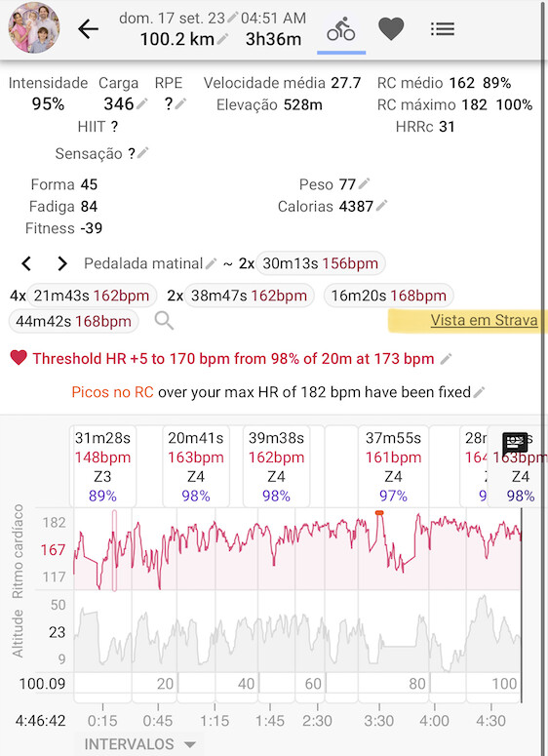Tap the back arrow icon
Image resolution: width=548 pixels, height=756 pixels.
pyautogui.click(x=88, y=30)
